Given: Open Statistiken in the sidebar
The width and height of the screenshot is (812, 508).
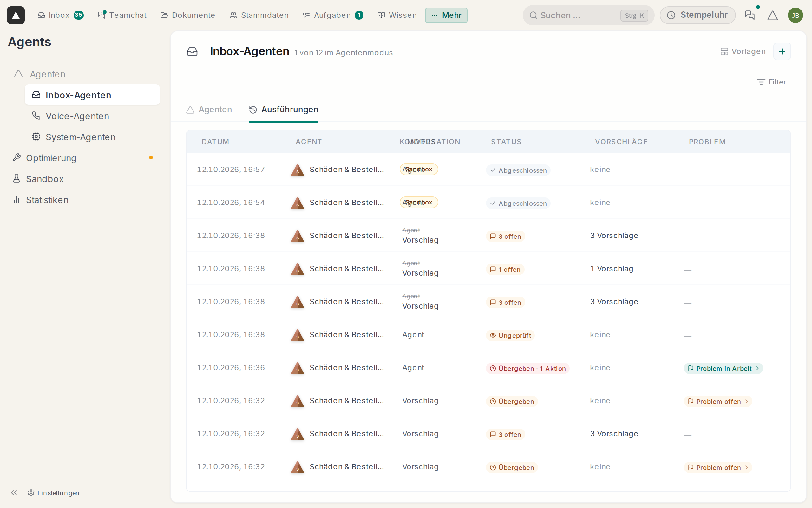Looking at the screenshot, I should pyautogui.click(x=83, y=200).
